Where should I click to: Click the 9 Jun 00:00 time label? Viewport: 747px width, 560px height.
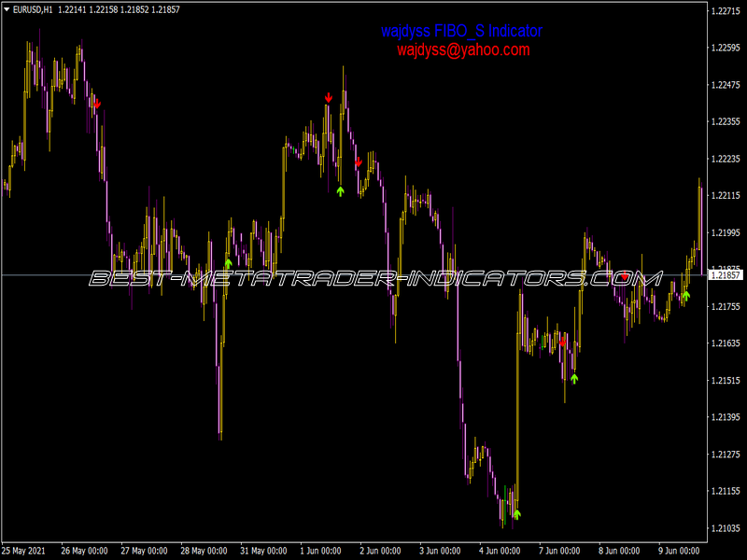pyautogui.click(x=679, y=551)
